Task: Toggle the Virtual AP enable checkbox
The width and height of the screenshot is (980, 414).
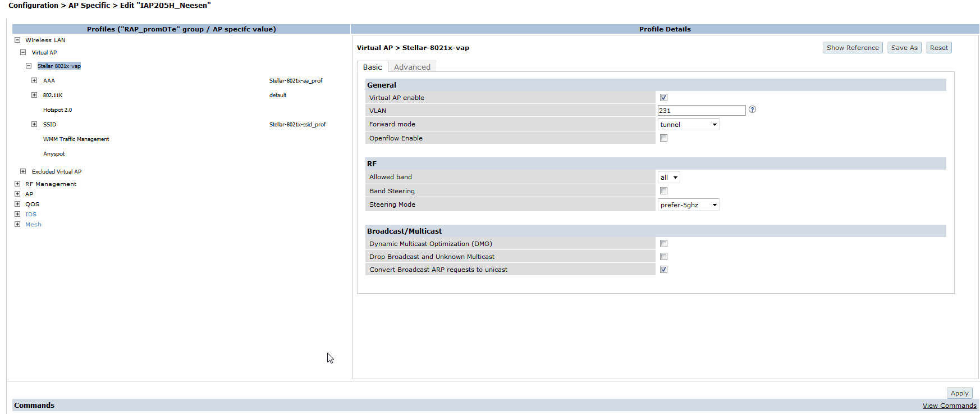Action: (x=663, y=98)
